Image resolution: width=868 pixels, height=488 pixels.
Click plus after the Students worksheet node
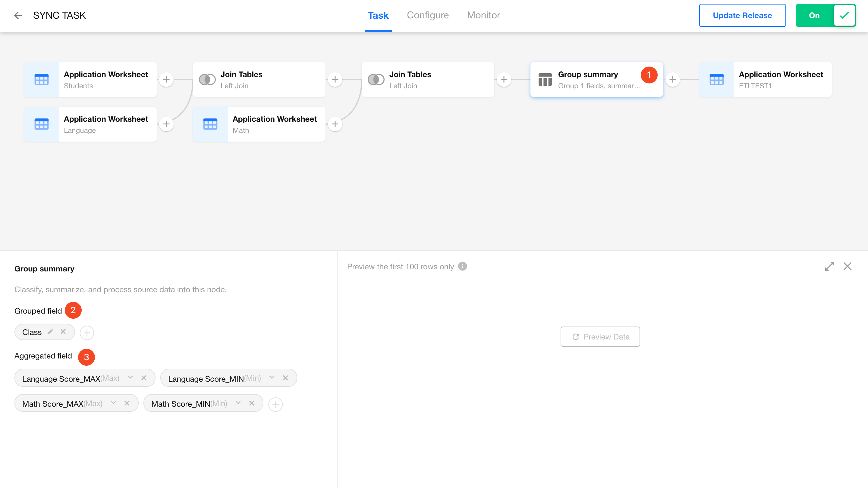166,80
